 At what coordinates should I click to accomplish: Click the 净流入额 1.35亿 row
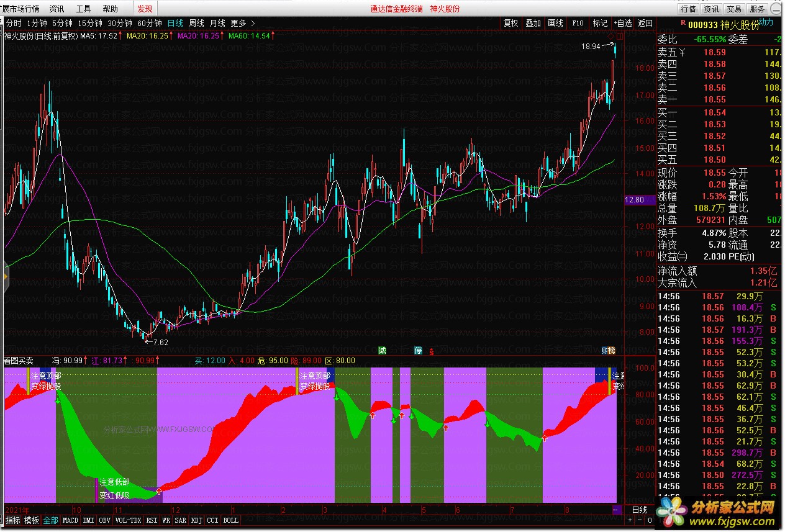click(x=720, y=271)
